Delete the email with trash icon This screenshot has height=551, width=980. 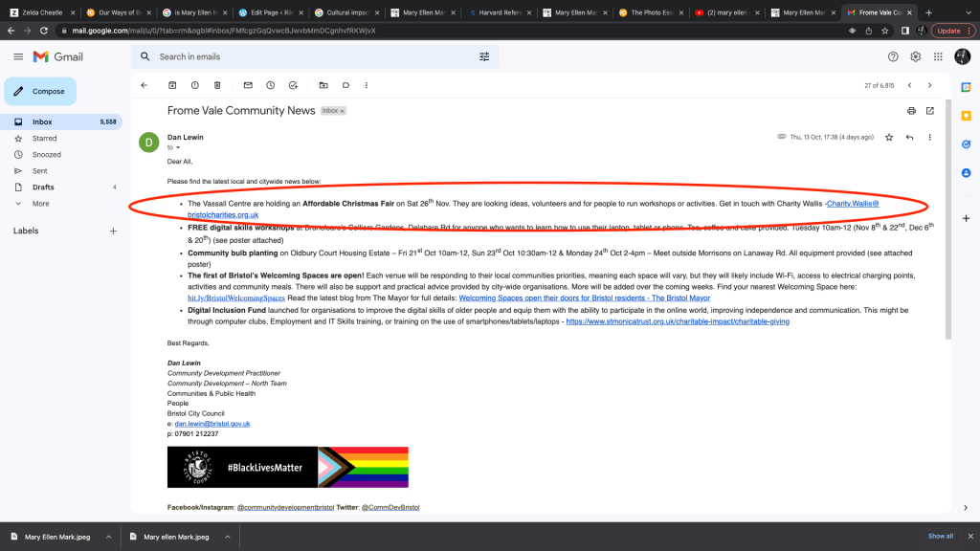coord(217,85)
